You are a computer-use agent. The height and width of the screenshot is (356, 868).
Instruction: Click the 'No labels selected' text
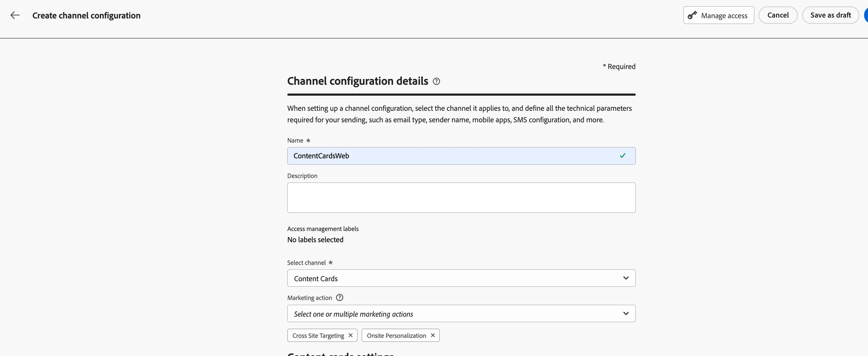(x=315, y=240)
